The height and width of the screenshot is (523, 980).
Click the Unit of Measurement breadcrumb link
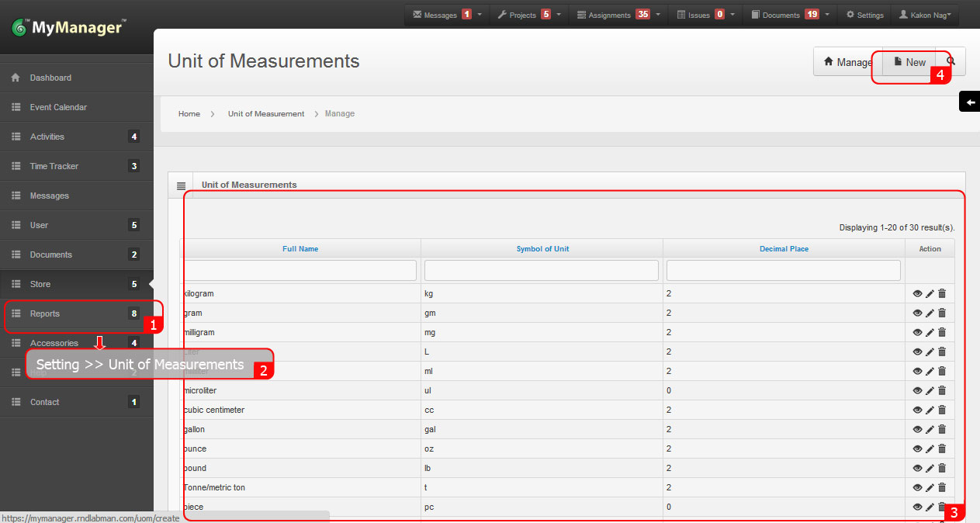point(265,114)
